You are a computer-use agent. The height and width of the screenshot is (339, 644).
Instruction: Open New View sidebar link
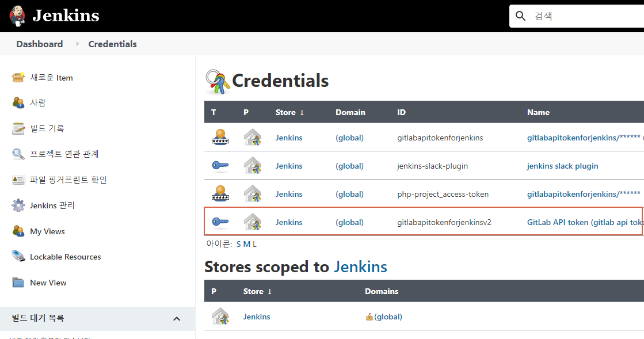(x=48, y=283)
